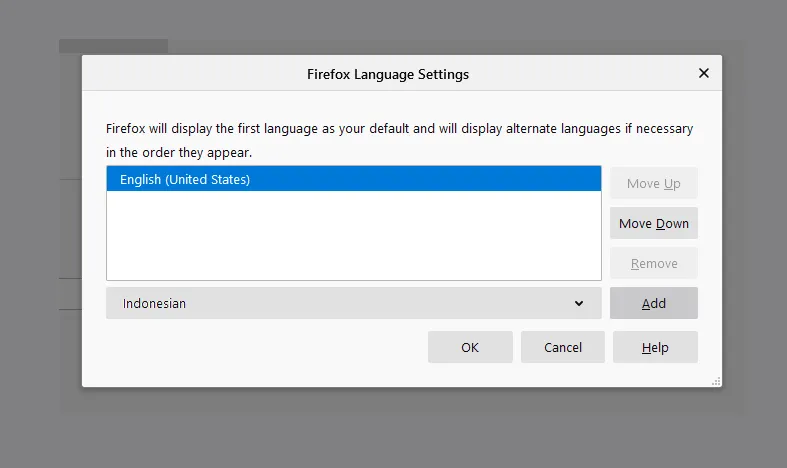Select English (United States) in language list

(x=354, y=179)
